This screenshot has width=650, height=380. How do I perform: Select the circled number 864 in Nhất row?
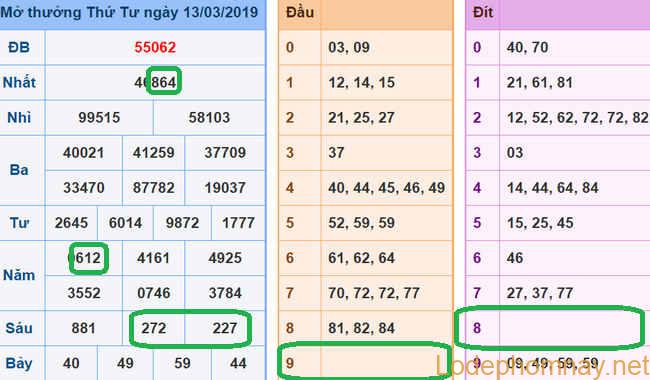click(x=164, y=82)
